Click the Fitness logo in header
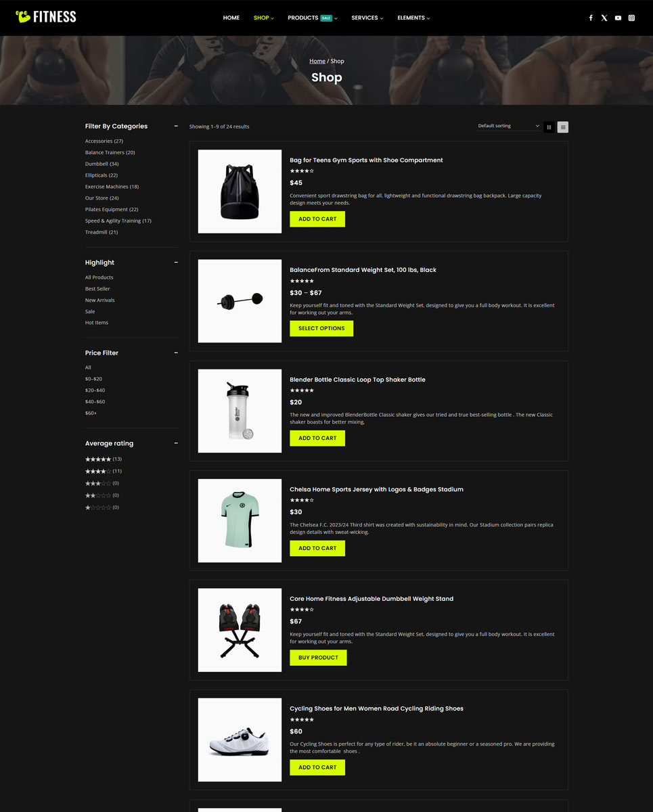Screen dimensions: 653x812 tap(46, 17)
